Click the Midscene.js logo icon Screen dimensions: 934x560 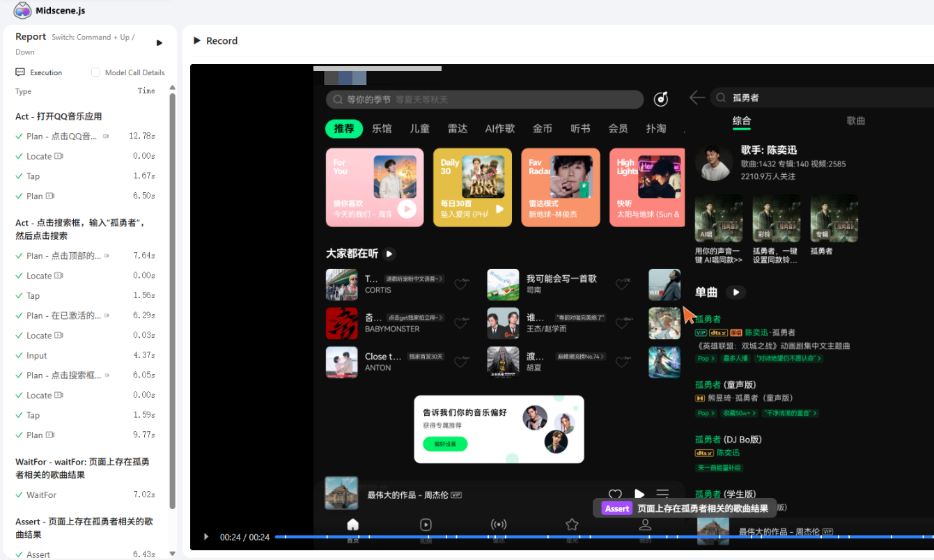[x=22, y=10]
